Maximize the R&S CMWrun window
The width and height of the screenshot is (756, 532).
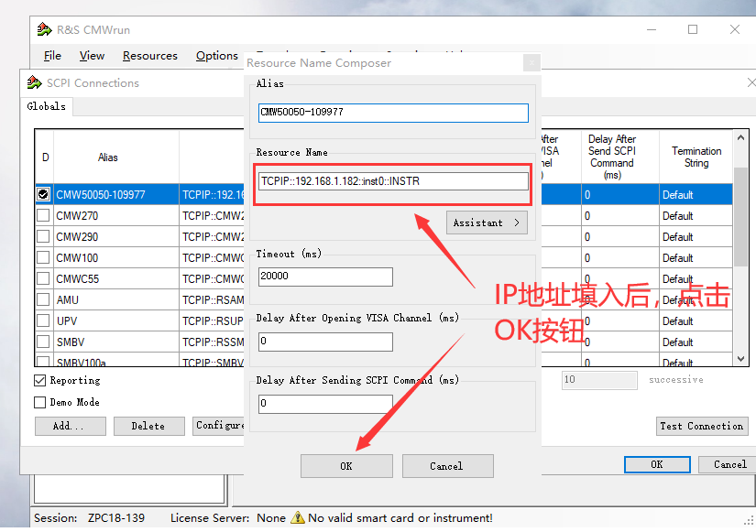coord(693,29)
